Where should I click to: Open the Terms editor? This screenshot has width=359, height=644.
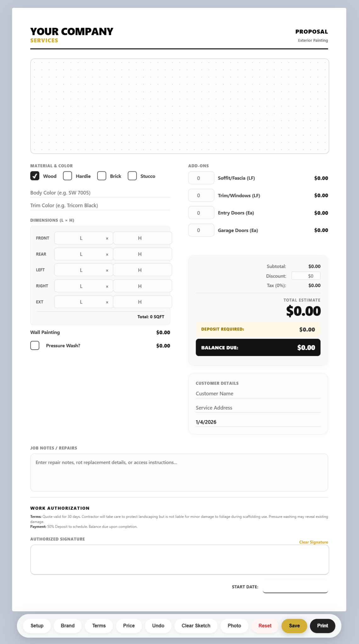pos(99,625)
